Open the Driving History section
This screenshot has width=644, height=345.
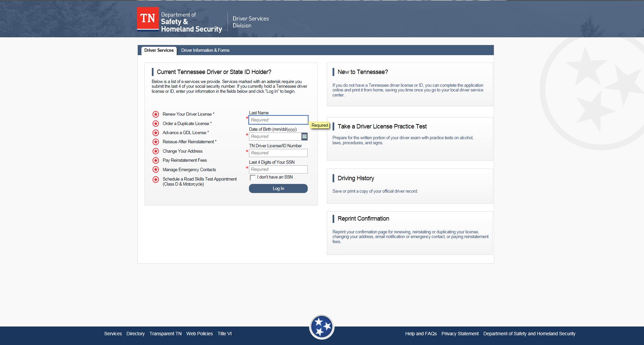356,178
